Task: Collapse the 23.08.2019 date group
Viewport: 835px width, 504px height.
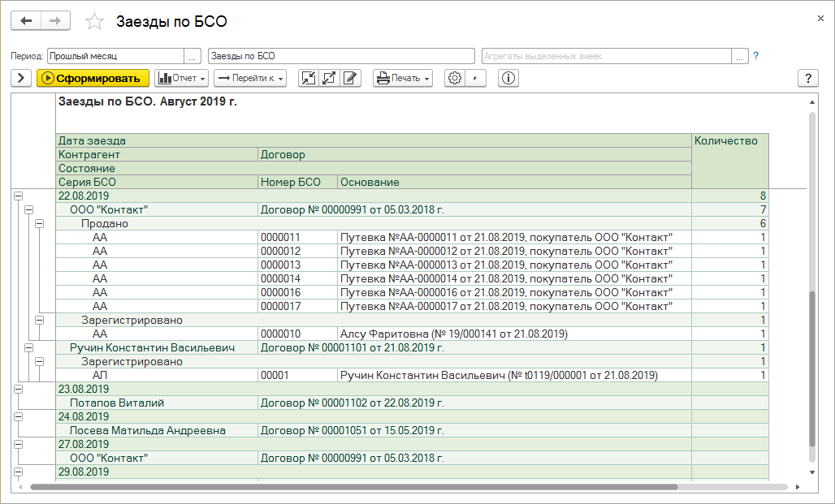Action: click(18, 389)
